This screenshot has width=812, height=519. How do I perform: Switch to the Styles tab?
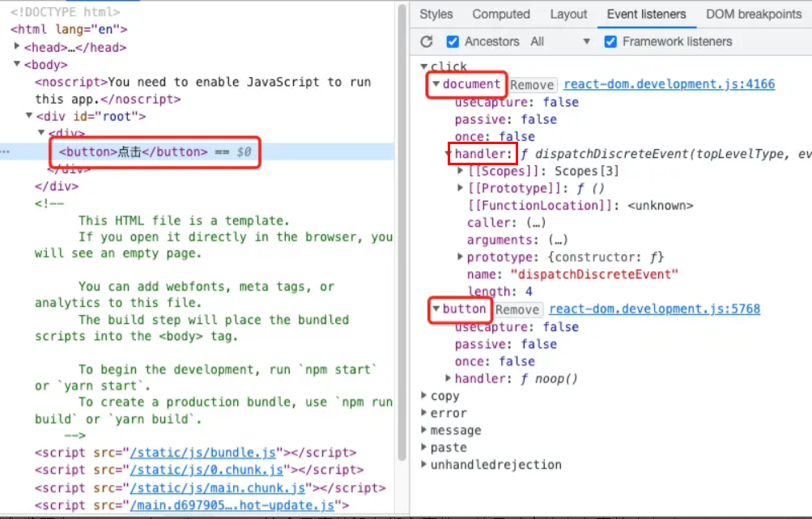[x=436, y=14]
